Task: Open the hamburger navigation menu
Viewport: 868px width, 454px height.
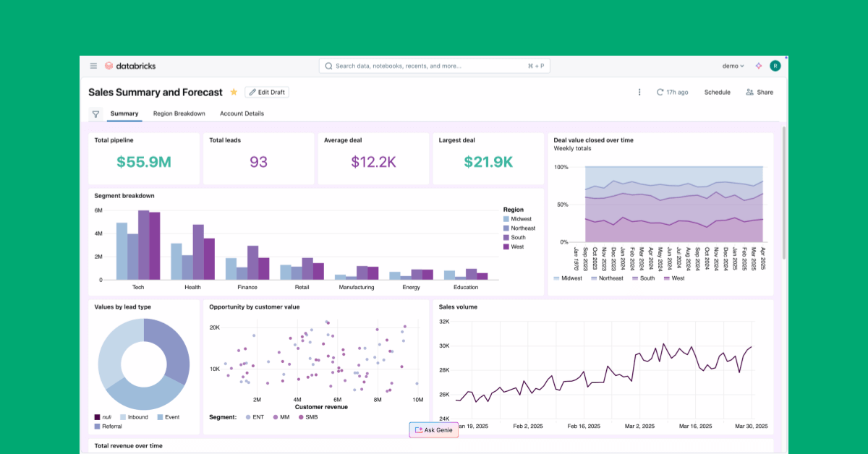Action: pyautogui.click(x=93, y=66)
